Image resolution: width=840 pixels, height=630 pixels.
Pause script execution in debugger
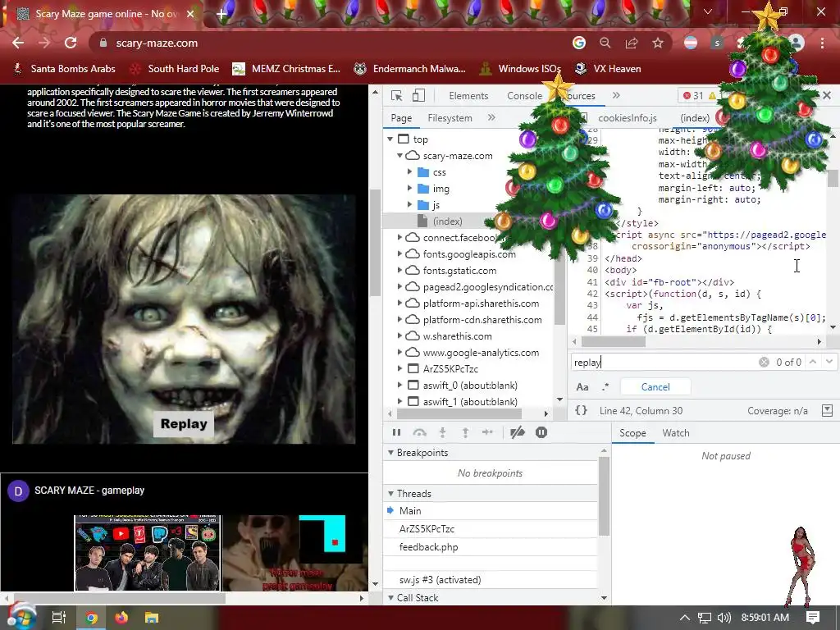pos(396,432)
